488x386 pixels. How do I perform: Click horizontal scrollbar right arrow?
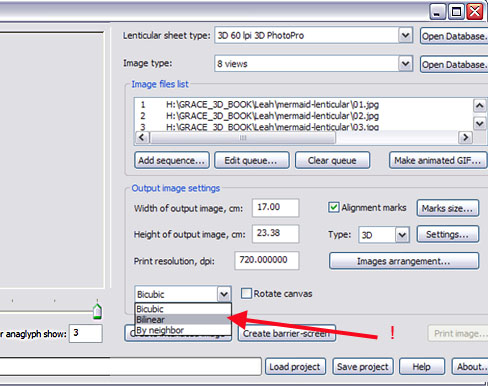tap(465, 137)
